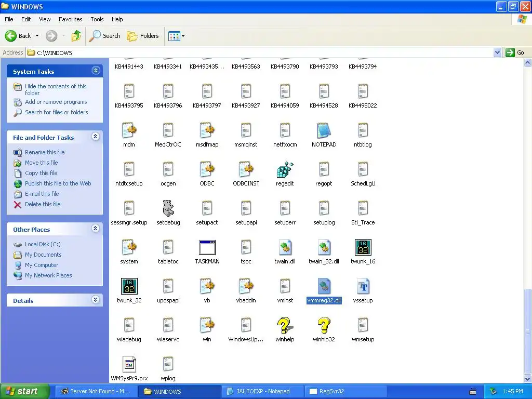Select the ODBC configuration file icon
Screen dimensions: 532x399
(207, 169)
